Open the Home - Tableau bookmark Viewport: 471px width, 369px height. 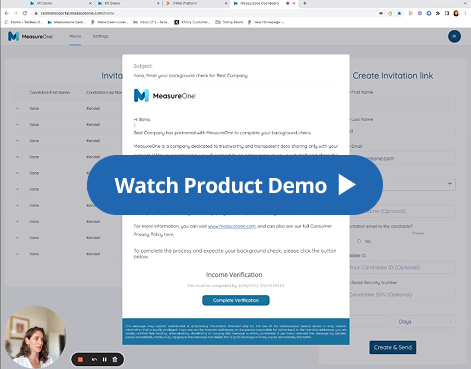point(23,22)
